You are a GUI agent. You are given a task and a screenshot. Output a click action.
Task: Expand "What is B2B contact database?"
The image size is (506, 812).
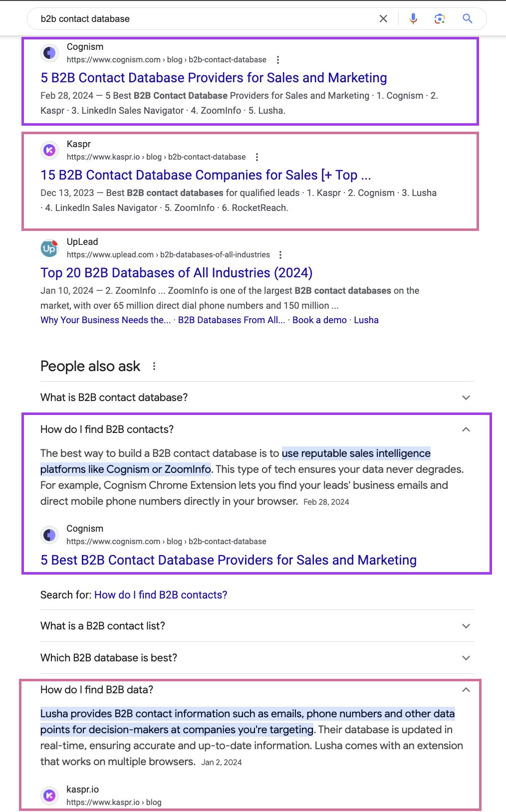tap(466, 398)
